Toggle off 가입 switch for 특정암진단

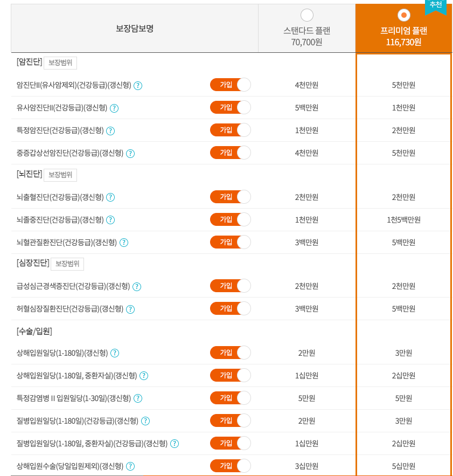tap(231, 130)
